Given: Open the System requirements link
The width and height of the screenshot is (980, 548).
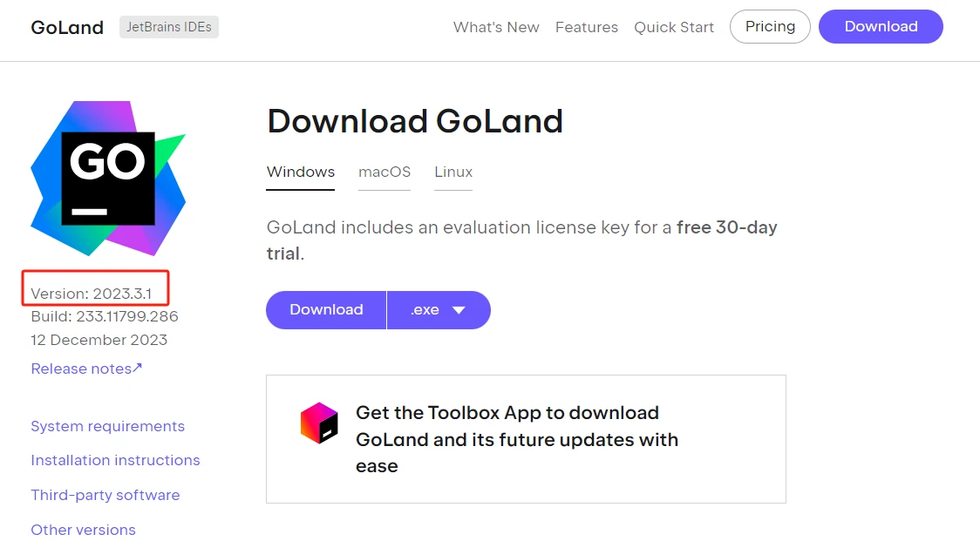Looking at the screenshot, I should [108, 426].
